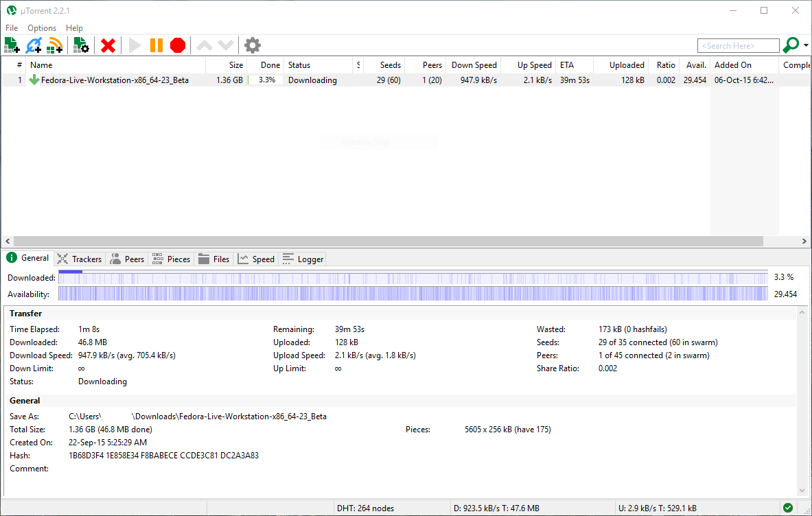The width and height of the screenshot is (812, 516).
Task: Click the Create New Torrent icon
Action: point(82,45)
